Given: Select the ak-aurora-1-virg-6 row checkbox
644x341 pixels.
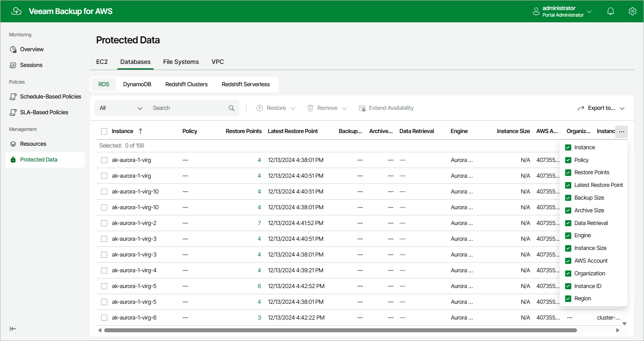Looking at the screenshot, I should (x=104, y=318).
